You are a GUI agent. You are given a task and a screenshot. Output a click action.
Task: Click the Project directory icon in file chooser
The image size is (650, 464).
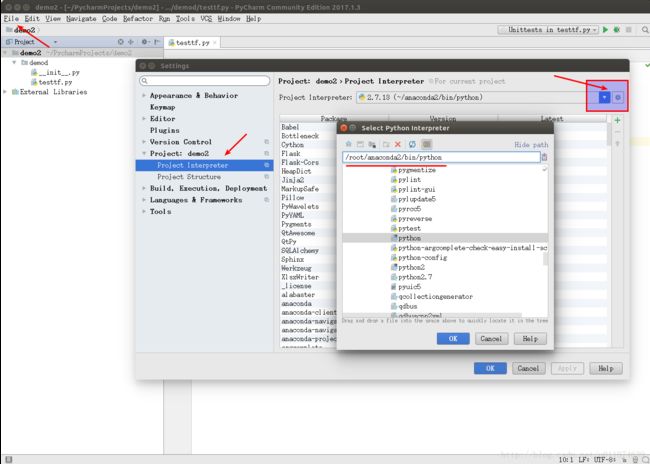[372, 144]
